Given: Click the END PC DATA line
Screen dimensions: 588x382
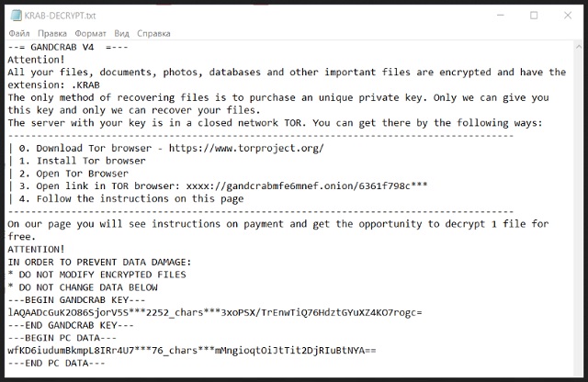Looking at the screenshot, I should click(56, 364).
